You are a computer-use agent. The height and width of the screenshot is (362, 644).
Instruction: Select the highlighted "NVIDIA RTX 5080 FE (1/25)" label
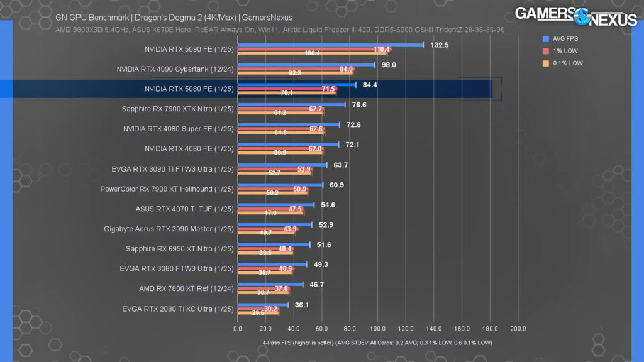189,89
